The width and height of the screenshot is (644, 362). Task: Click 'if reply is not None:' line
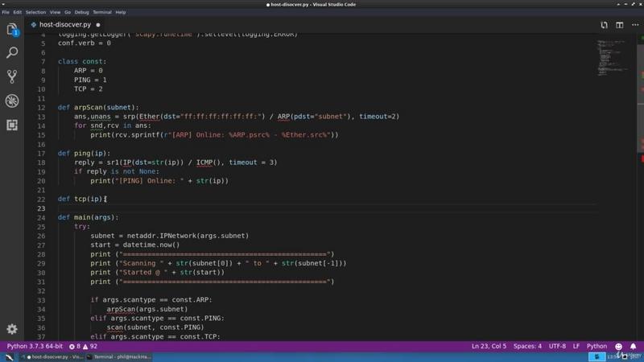pyautogui.click(x=117, y=171)
